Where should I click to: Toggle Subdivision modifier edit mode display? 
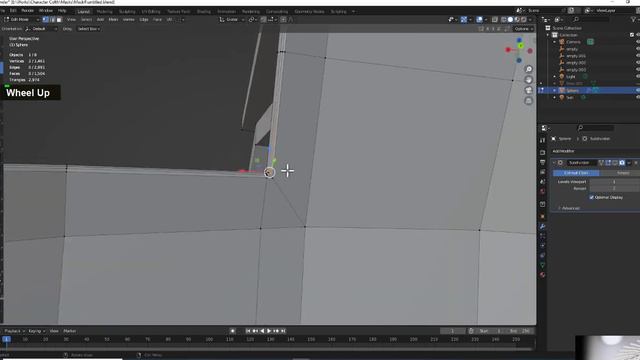click(x=608, y=162)
